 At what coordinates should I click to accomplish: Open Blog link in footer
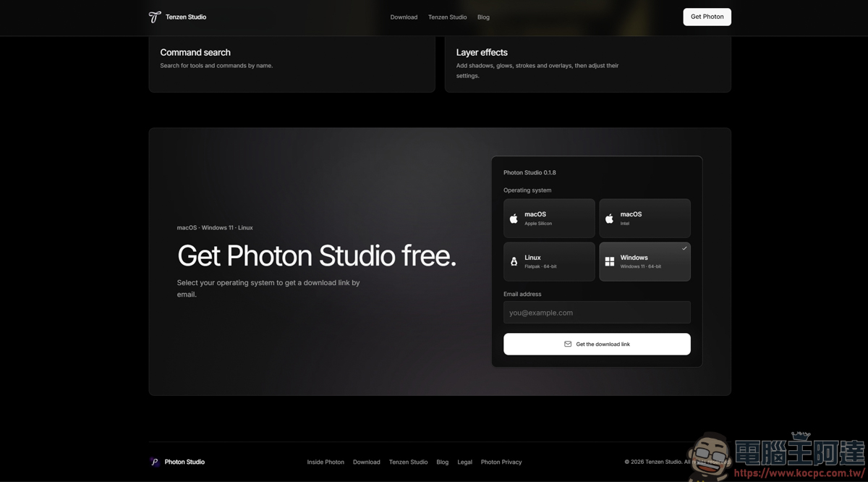tap(443, 462)
